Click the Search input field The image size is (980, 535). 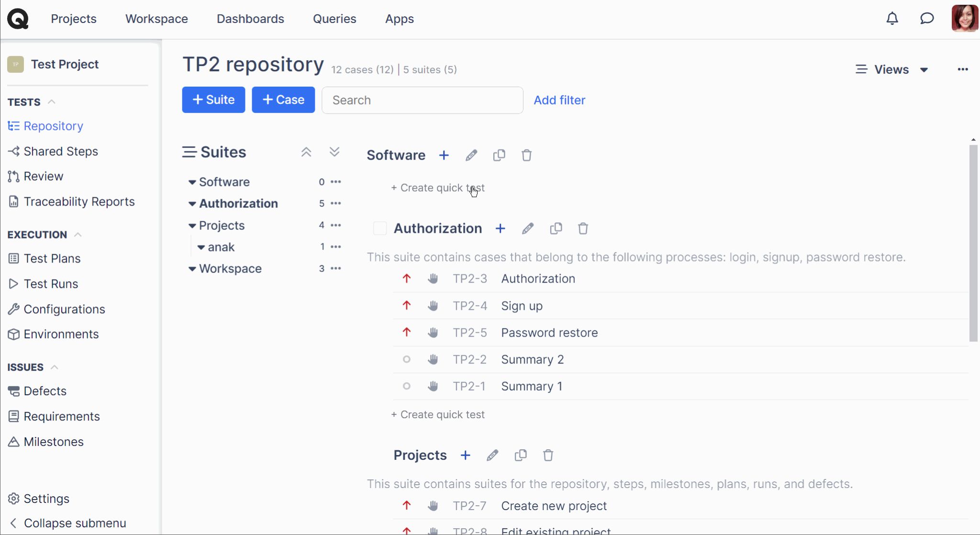[422, 100]
